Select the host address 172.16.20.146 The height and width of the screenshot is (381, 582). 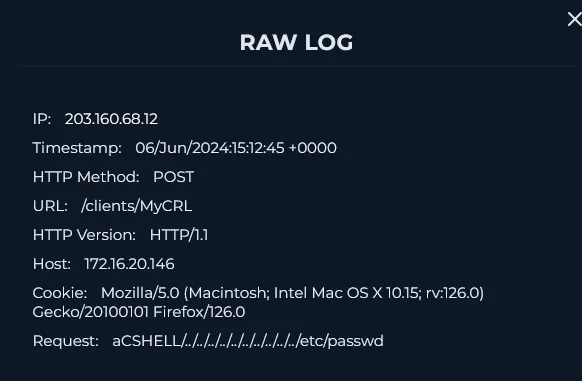pos(129,264)
